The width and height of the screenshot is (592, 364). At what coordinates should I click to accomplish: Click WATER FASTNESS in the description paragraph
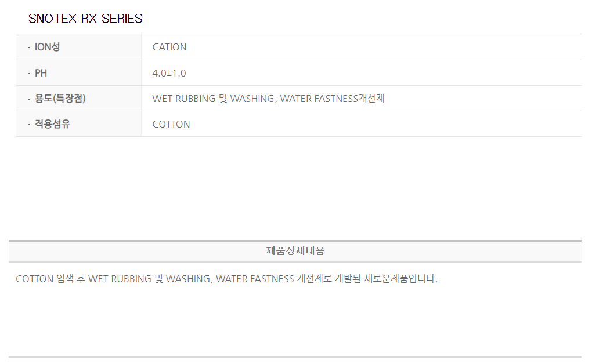click(255, 279)
